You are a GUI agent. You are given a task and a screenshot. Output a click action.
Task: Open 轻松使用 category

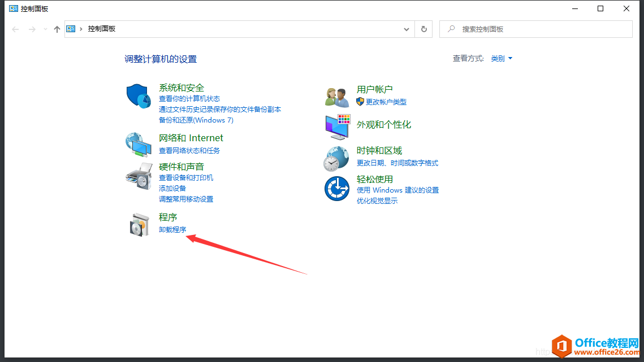pos(374,180)
